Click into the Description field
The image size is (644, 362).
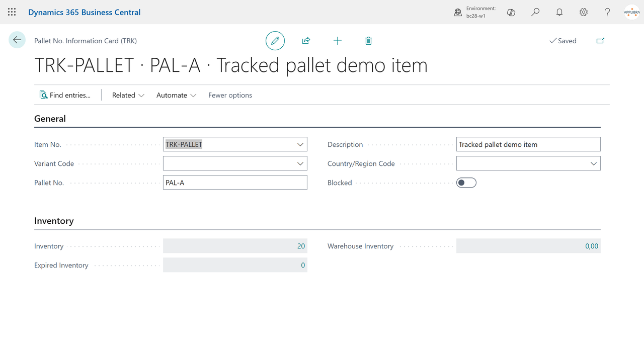[528, 144]
